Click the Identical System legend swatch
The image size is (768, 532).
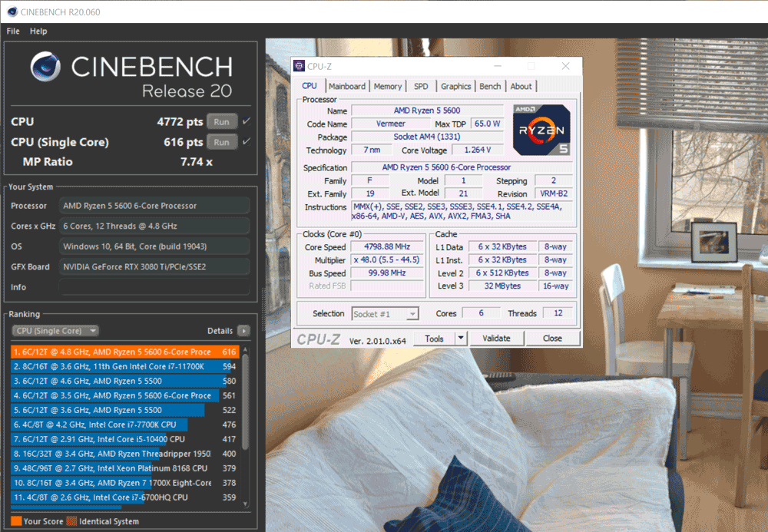tap(71, 521)
